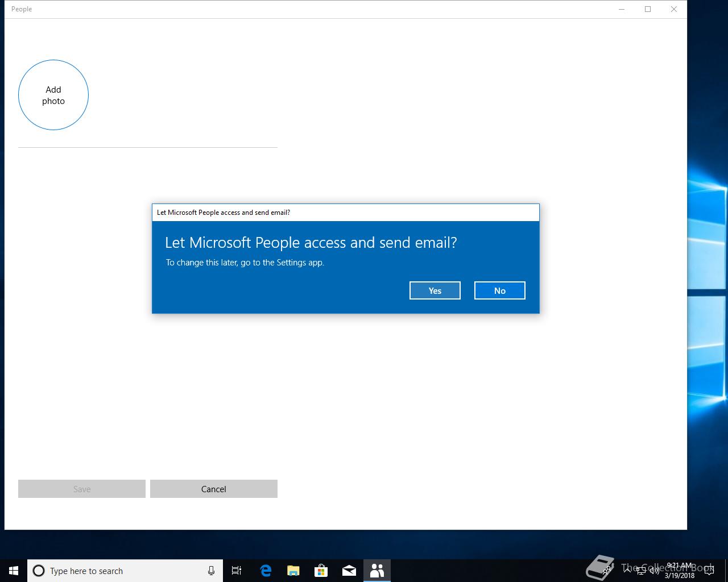Click Yes to allow People email access
This screenshot has height=582, width=728.
tap(435, 290)
